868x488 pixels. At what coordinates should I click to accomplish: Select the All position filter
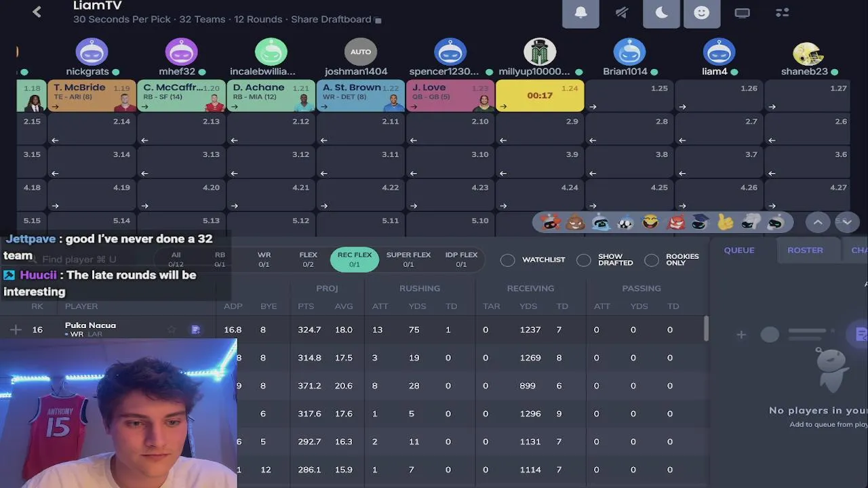[x=176, y=260]
